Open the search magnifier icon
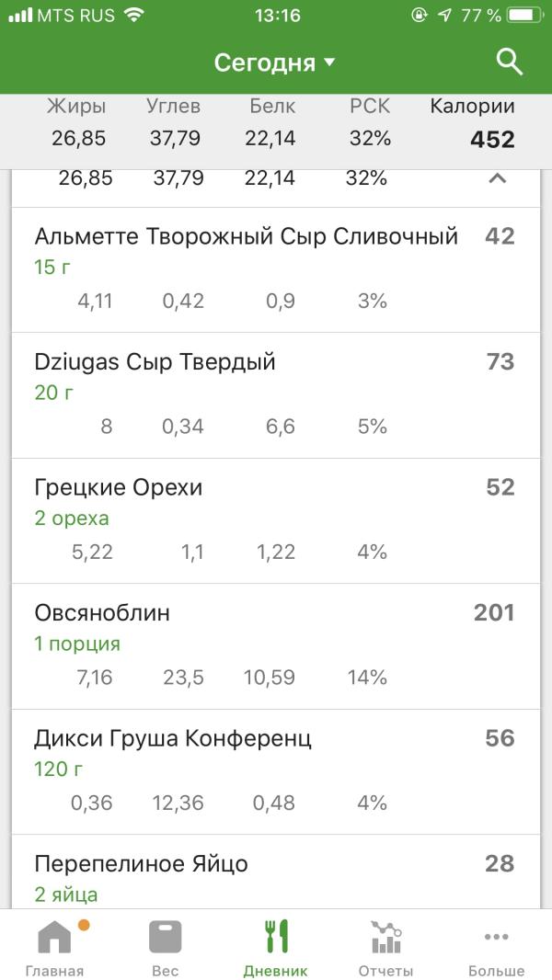 pyautogui.click(x=509, y=63)
